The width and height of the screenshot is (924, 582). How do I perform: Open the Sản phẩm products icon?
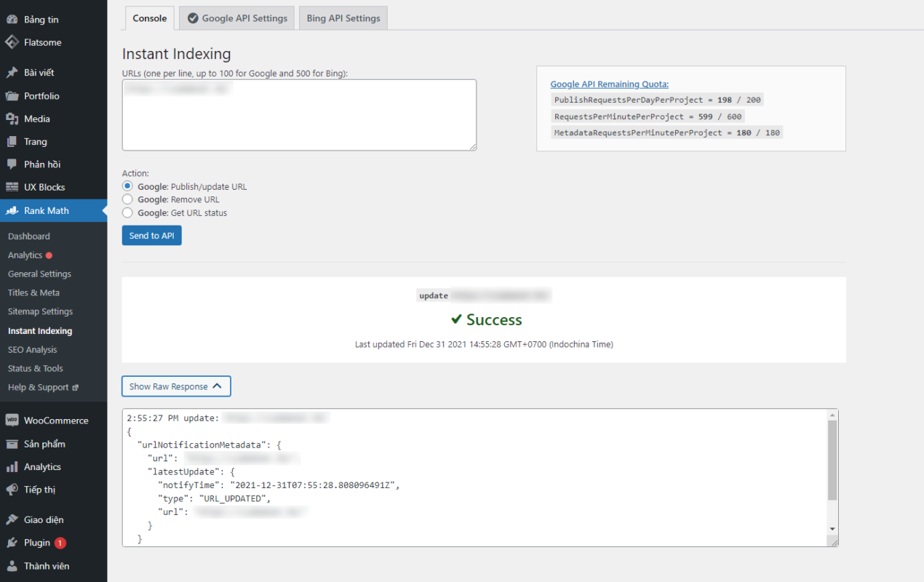pyautogui.click(x=12, y=444)
